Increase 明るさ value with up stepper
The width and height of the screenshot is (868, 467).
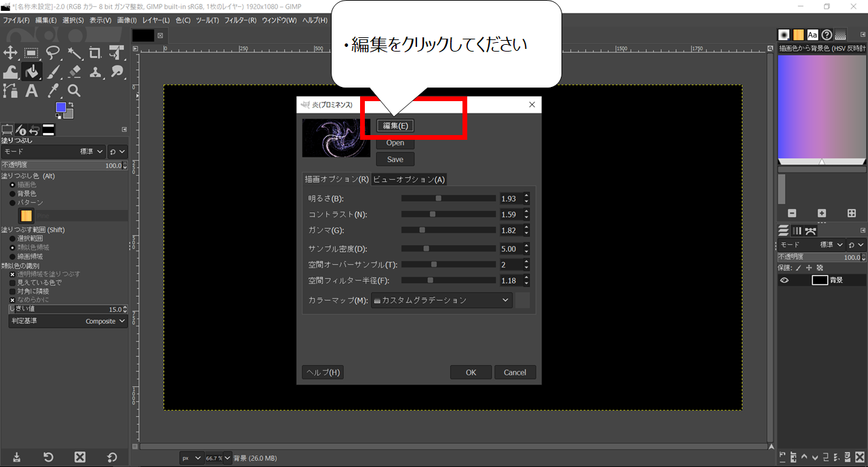[527, 195]
